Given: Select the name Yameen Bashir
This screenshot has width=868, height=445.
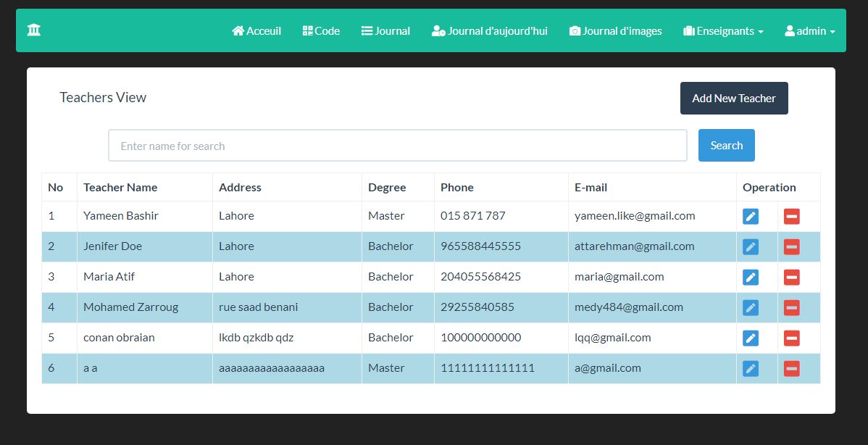Looking at the screenshot, I should (x=121, y=216).
